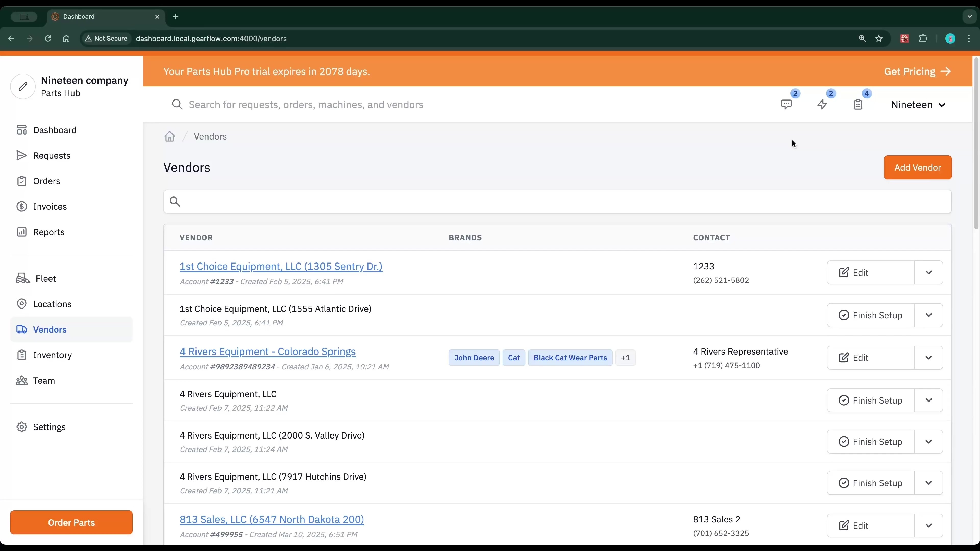Click Finish Setup for 4 Rivers Equipment, LLC
This screenshot has height=551, width=980.
tap(871, 400)
